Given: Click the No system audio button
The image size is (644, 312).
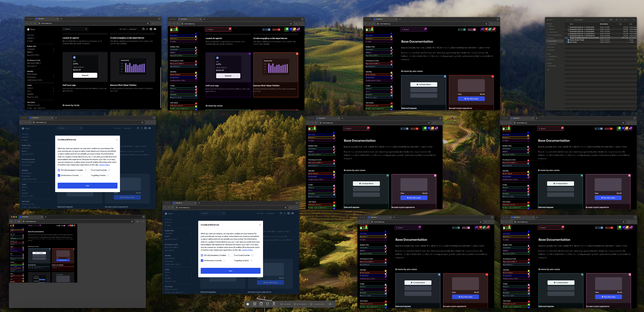Looking at the screenshot, I should tap(317, 304).
